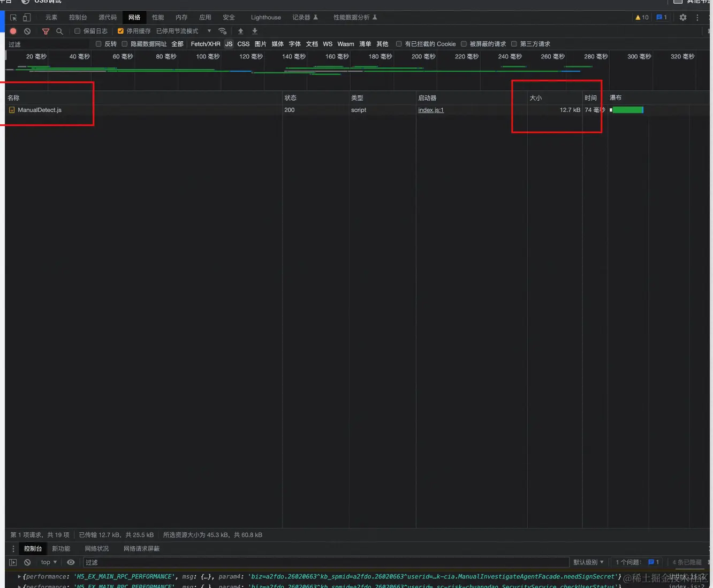The image size is (713, 588).
Task: Filter requests by 全部
Action: click(x=177, y=44)
